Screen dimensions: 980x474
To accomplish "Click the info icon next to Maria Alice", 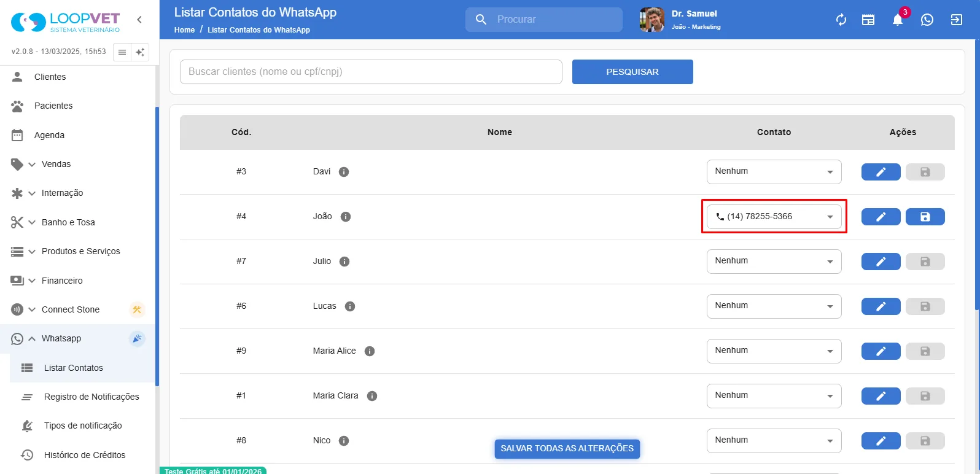I will coord(370,351).
